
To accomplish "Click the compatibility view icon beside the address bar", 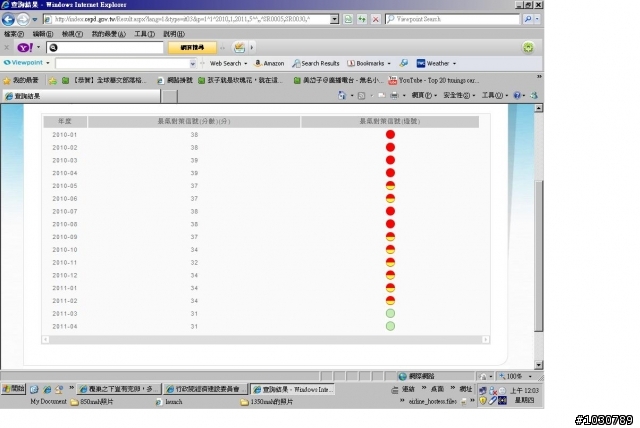I will pos(348,19).
